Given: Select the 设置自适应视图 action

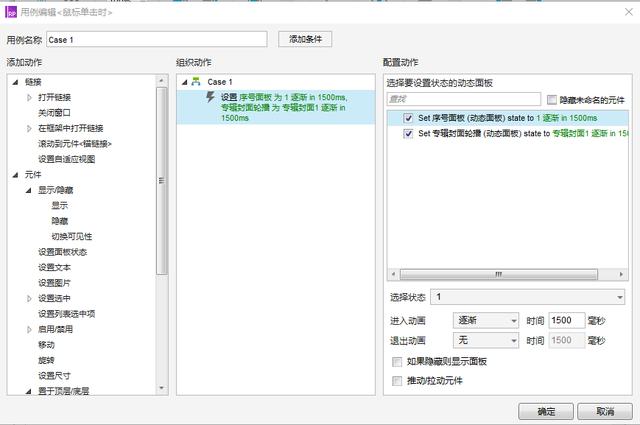Looking at the screenshot, I should (x=67, y=159).
